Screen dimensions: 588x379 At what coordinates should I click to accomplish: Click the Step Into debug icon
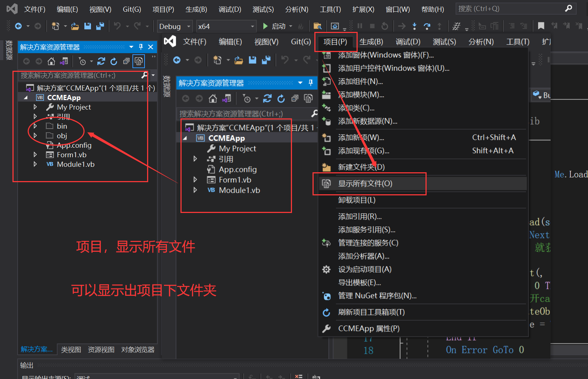click(x=414, y=26)
